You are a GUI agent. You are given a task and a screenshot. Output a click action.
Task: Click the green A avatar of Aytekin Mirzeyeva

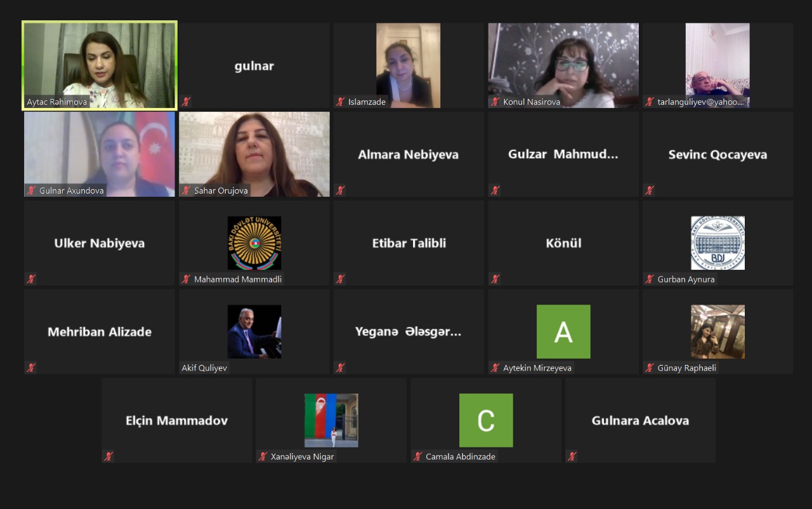point(563,332)
